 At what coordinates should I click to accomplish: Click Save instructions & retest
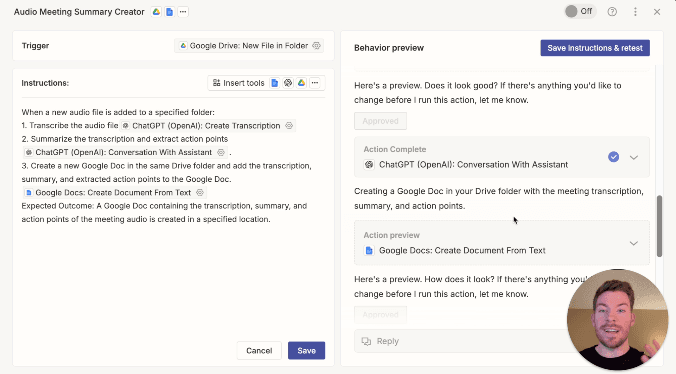point(595,48)
